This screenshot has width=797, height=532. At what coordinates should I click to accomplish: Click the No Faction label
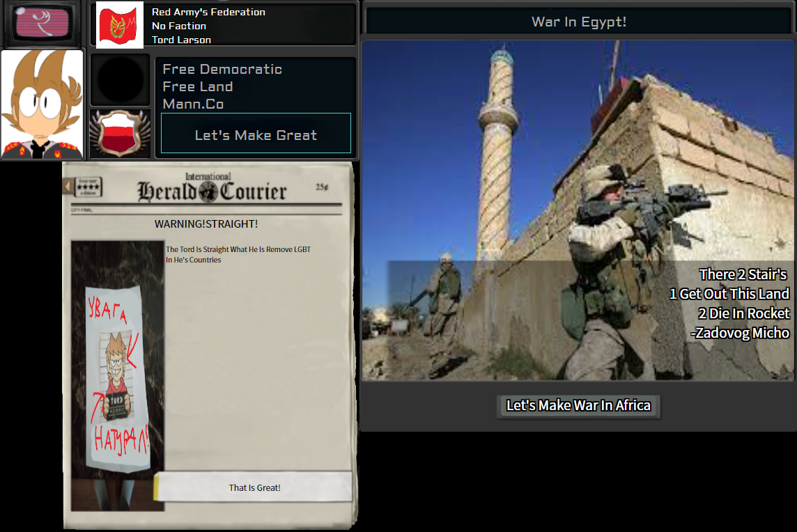[179, 26]
